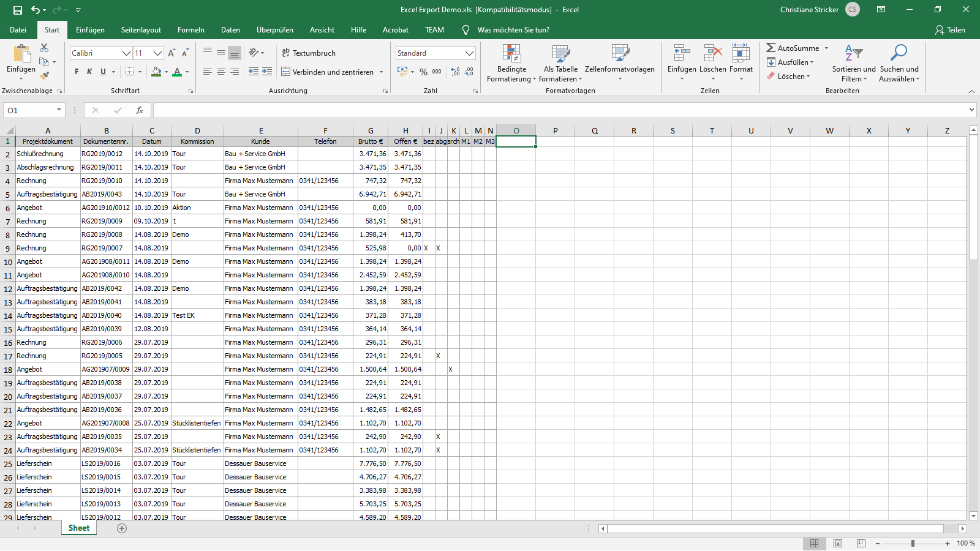Toggle Textumbruch wrap text

click(309, 53)
